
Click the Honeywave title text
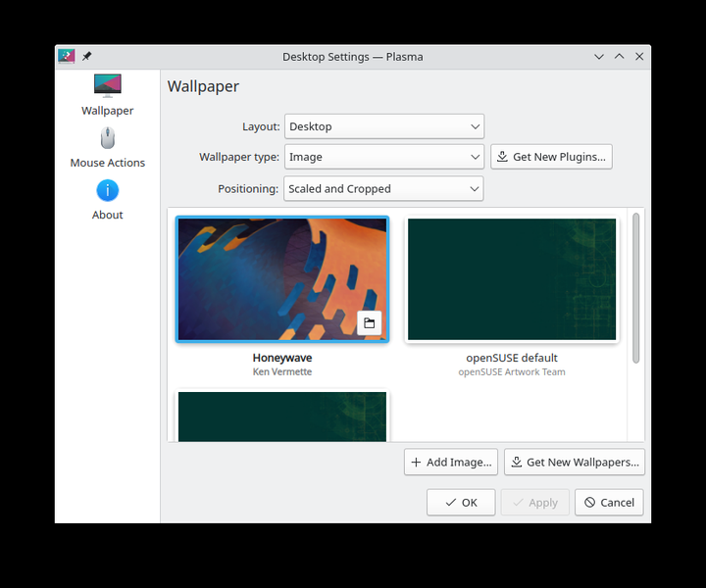pos(282,358)
